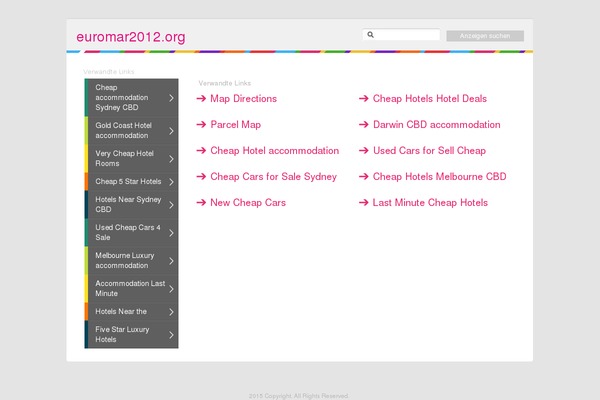The image size is (600, 400).
Task: Open Gold Coast Hotel accommodation sidebar item
Action: point(131,131)
